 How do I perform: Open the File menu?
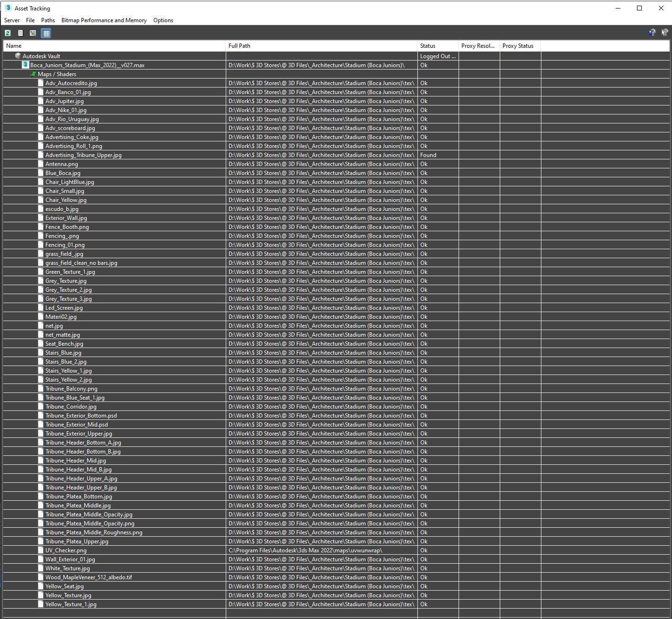coord(30,20)
